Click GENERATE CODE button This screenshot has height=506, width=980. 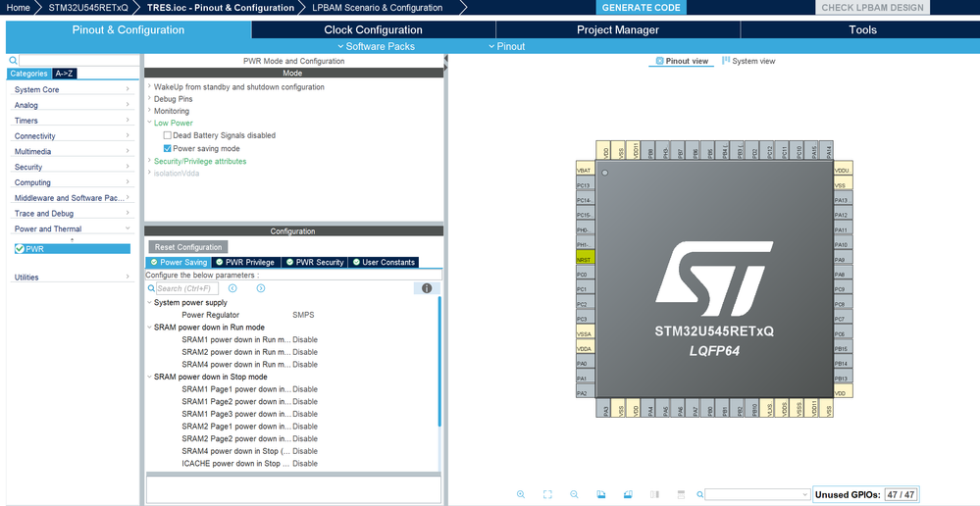tap(641, 8)
